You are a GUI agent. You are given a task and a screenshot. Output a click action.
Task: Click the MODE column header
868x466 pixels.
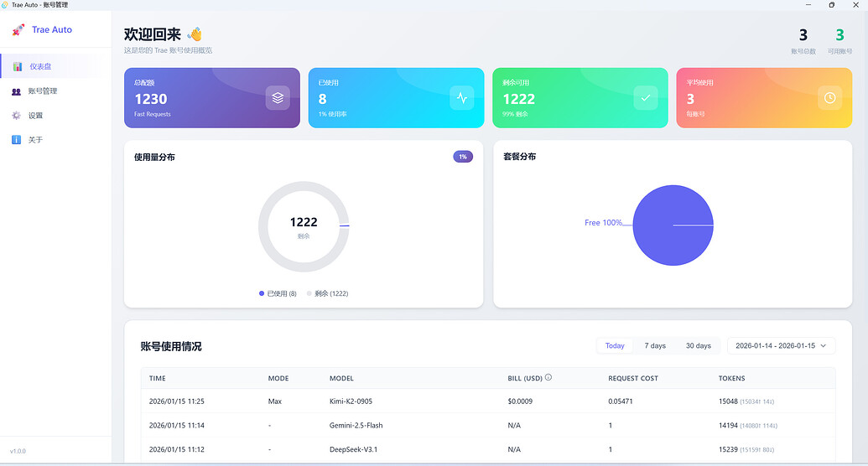click(x=278, y=379)
